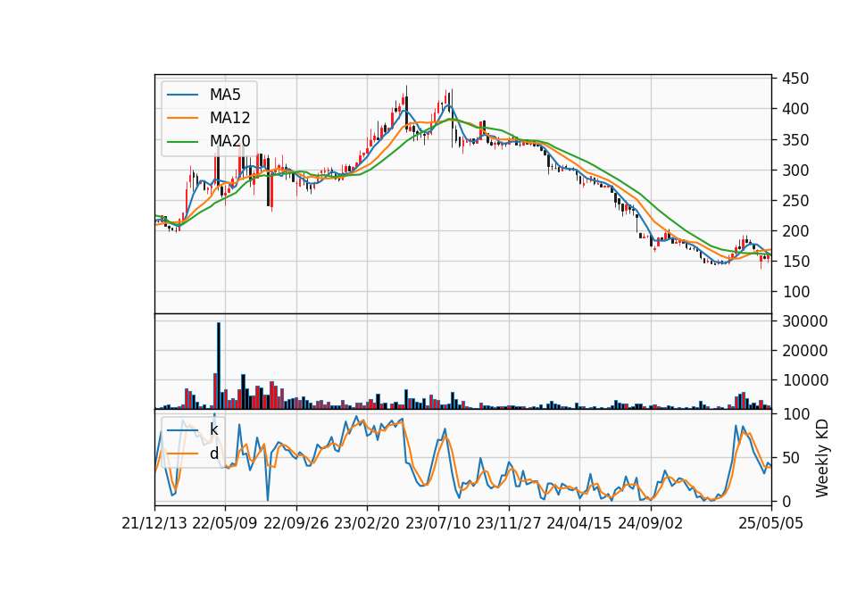Click the orange MA12 legend line swatch
The image size is (857, 616).
[182, 118]
